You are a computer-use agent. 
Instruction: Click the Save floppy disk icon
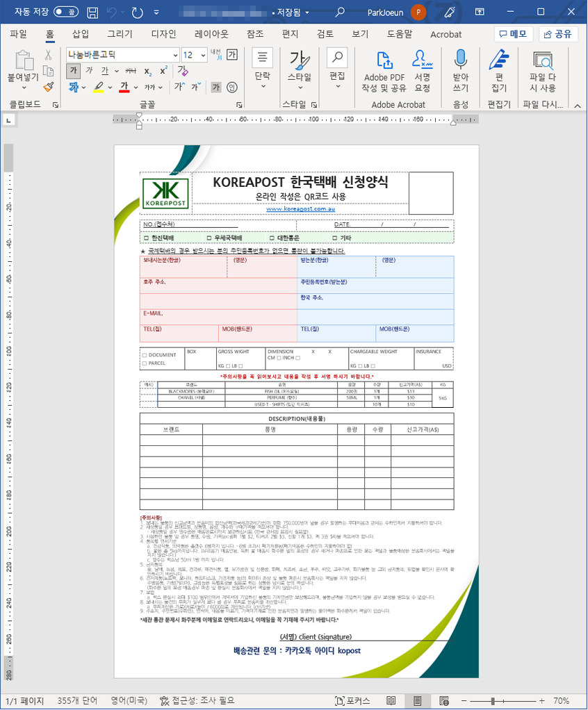pos(92,13)
